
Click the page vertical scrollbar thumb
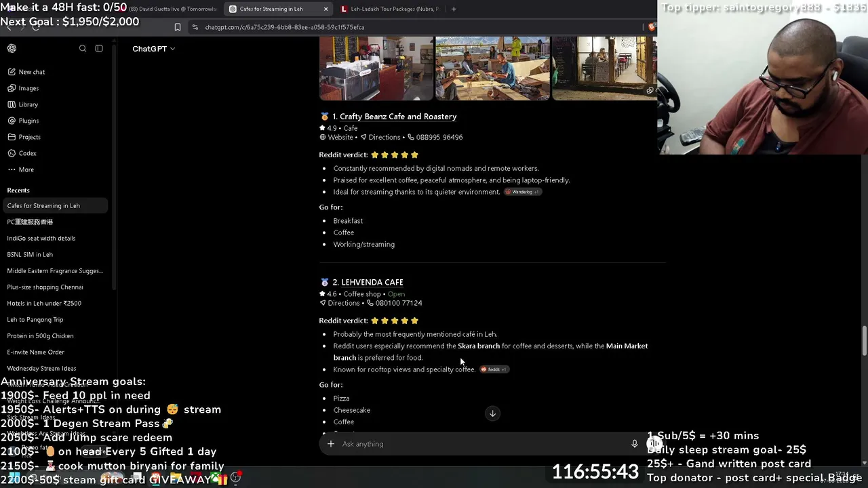pyautogui.click(x=864, y=340)
